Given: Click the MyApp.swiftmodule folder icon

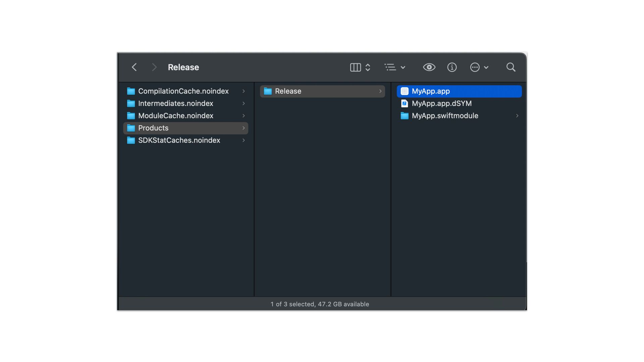Looking at the screenshot, I should point(405,116).
